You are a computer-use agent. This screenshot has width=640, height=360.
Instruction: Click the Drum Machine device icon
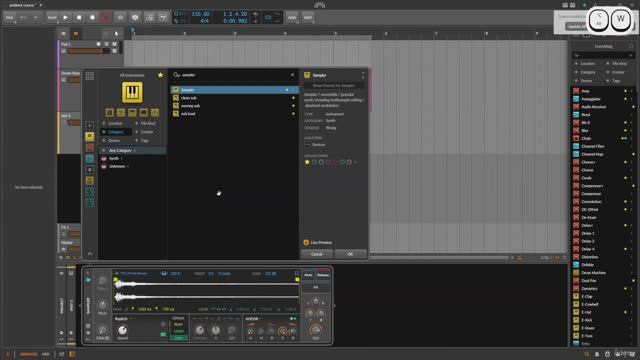(576, 273)
